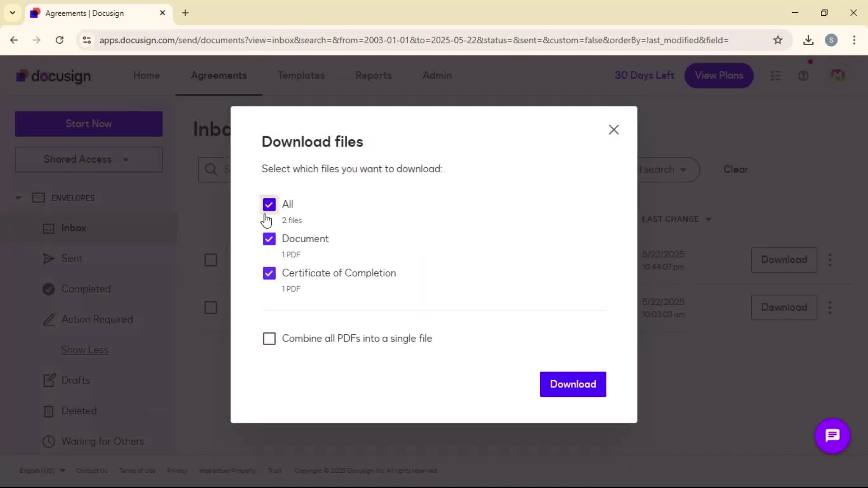The height and width of the screenshot is (488, 868).
Task: Open the browser downloads icon
Action: click(x=808, y=40)
